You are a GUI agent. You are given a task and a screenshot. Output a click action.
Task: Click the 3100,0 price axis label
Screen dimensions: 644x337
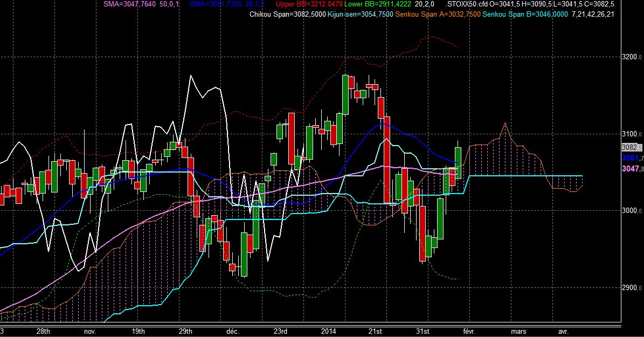(x=632, y=134)
